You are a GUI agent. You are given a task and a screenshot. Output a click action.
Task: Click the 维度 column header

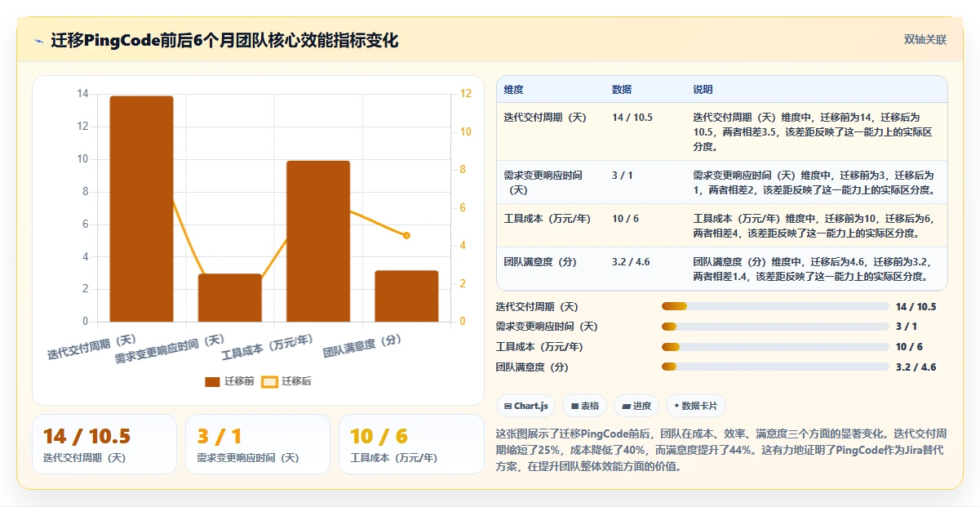[514, 89]
